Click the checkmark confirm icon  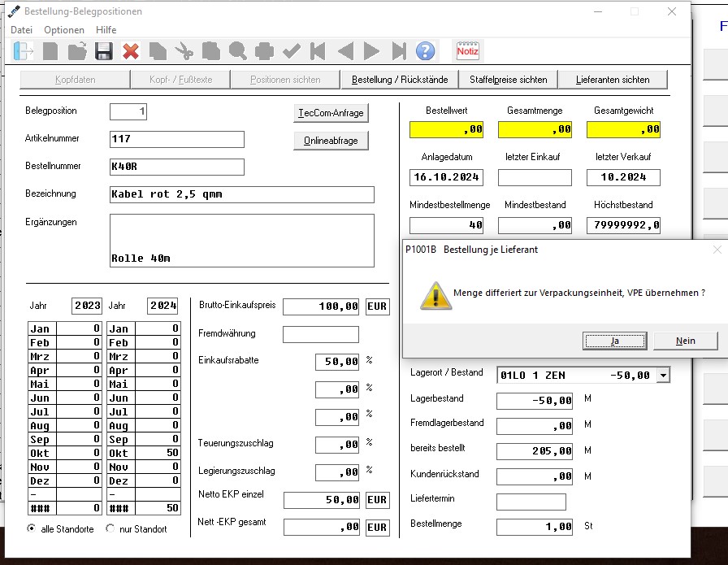[x=291, y=51]
